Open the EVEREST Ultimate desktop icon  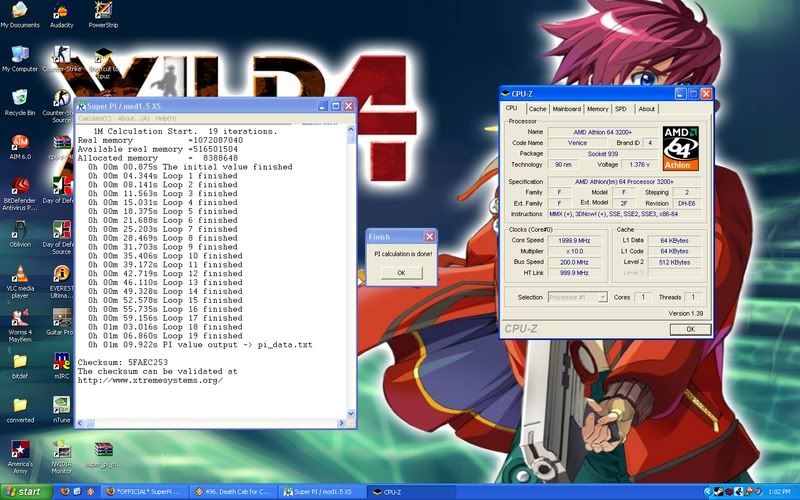[62, 282]
